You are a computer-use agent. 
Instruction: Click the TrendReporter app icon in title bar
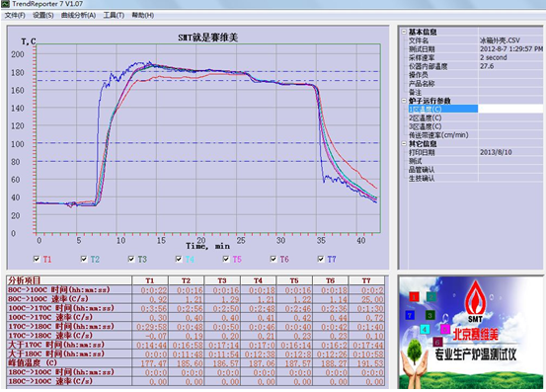5,4
